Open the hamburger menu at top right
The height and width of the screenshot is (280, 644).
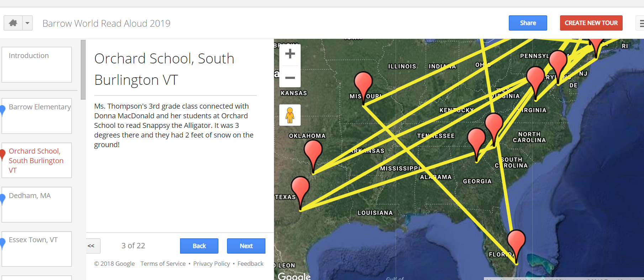(x=641, y=24)
